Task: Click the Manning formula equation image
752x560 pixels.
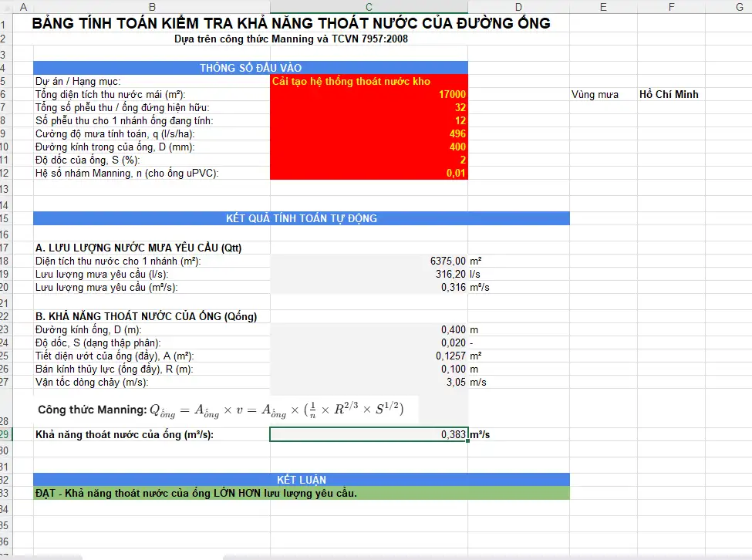Action: click(x=226, y=409)
